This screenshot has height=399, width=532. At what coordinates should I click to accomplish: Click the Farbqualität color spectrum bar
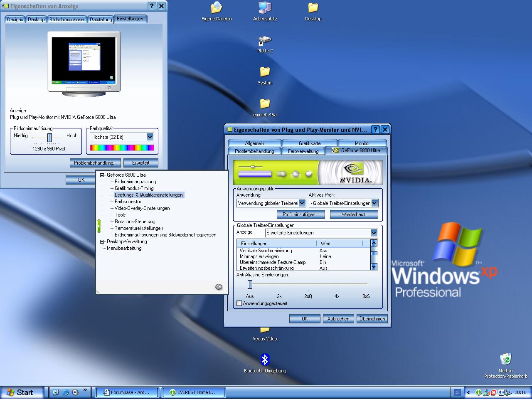pyautogui.click(x=122, y=148)
